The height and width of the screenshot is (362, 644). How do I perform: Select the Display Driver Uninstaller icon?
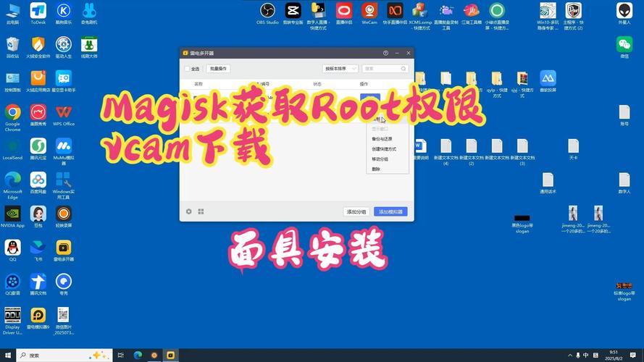click(13, 321)
